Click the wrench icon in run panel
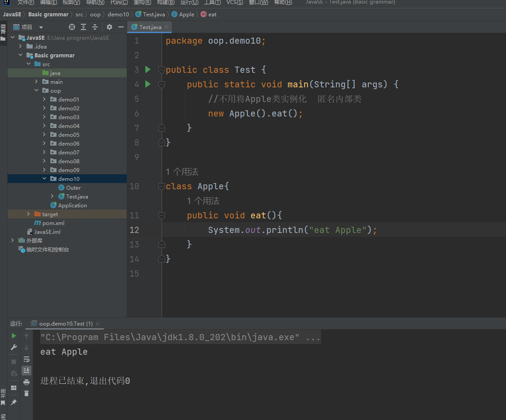The width and height of the screenshot is (506, 420). (14, 347)
